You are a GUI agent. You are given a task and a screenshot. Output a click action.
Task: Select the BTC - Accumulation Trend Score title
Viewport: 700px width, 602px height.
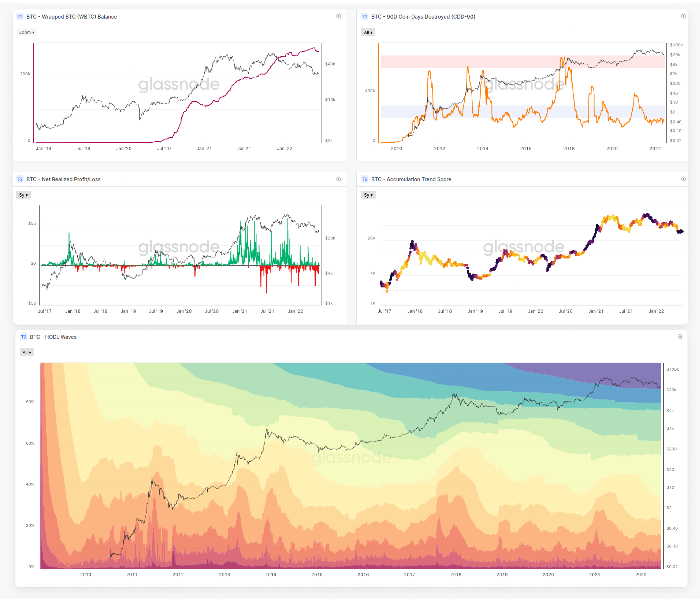tap(411, 179)
